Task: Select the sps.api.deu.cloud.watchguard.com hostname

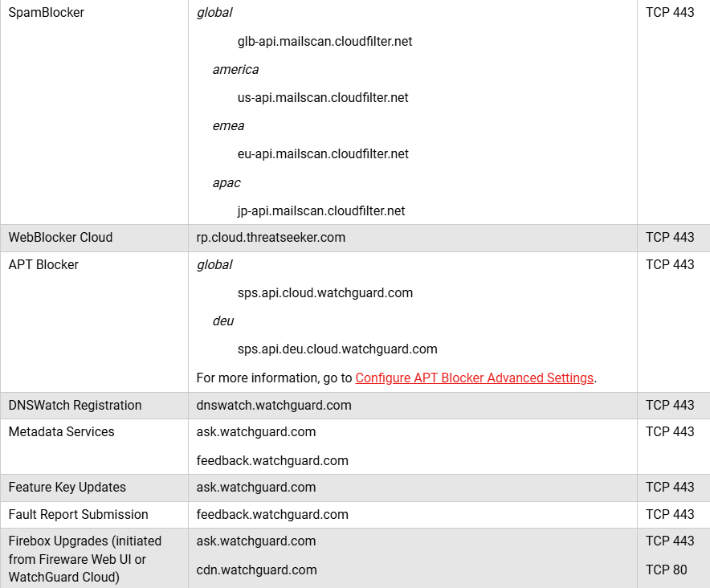Action: [337, 349]
